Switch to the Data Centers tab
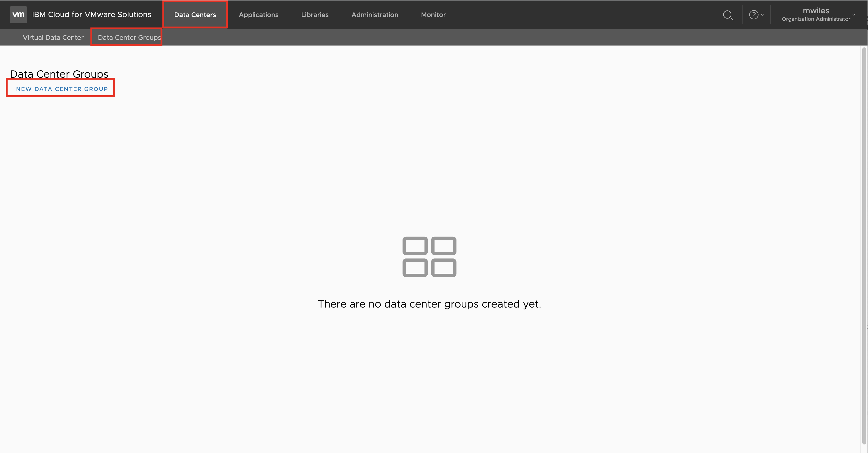Screen dimensions: 868x453 [x=195, y=15]
